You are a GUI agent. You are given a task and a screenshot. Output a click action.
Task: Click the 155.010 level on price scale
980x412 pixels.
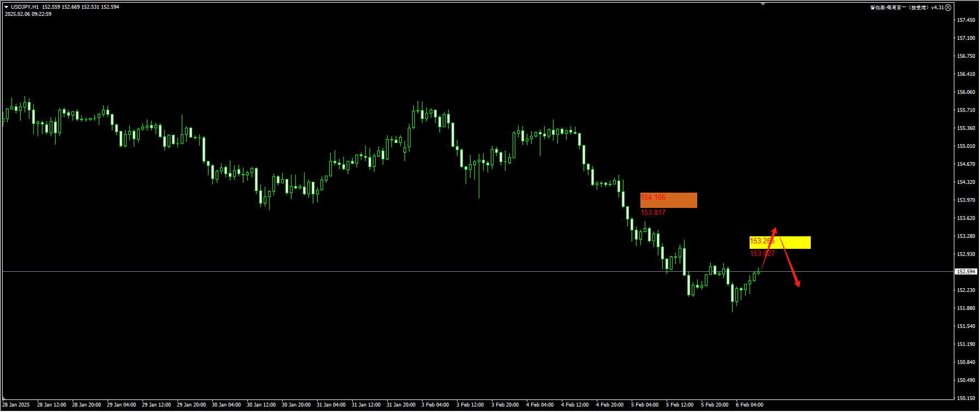tap(966, 146)
